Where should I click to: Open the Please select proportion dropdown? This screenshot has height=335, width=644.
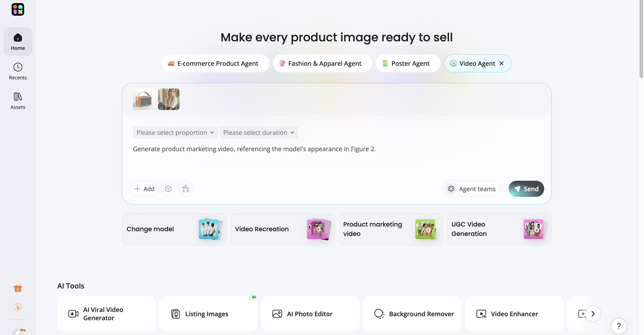175,132
